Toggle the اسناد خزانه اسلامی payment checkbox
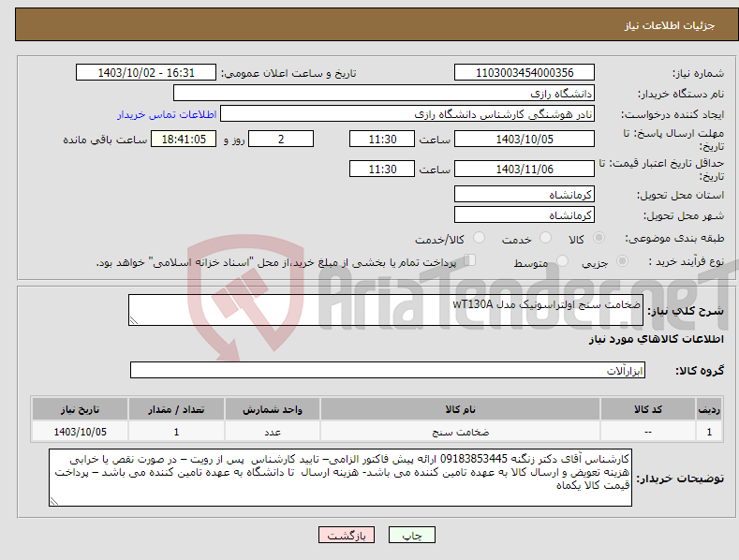This screenshot has height=560, width=739. [470, 260]
